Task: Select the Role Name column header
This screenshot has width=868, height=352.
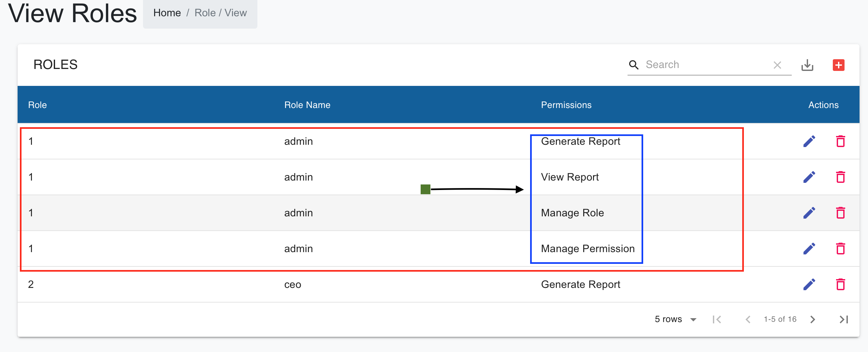Action: pyautogui.click(x=307, y=105)
